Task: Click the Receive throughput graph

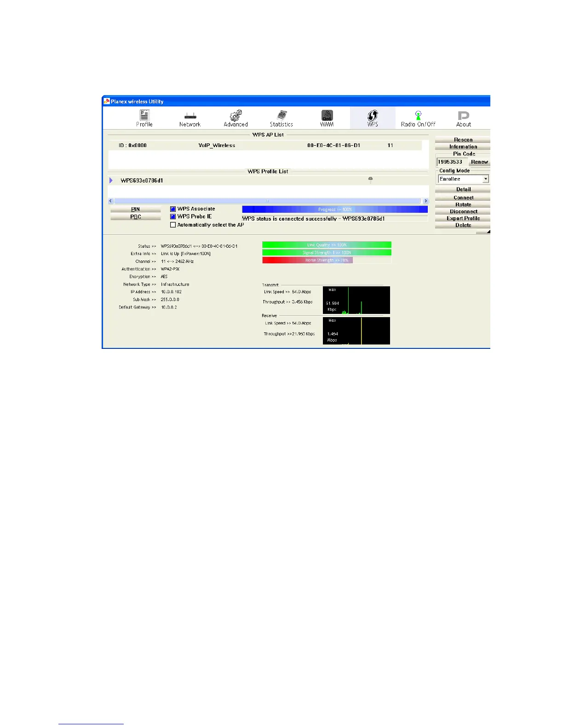Action: click(x=356, y=331)
